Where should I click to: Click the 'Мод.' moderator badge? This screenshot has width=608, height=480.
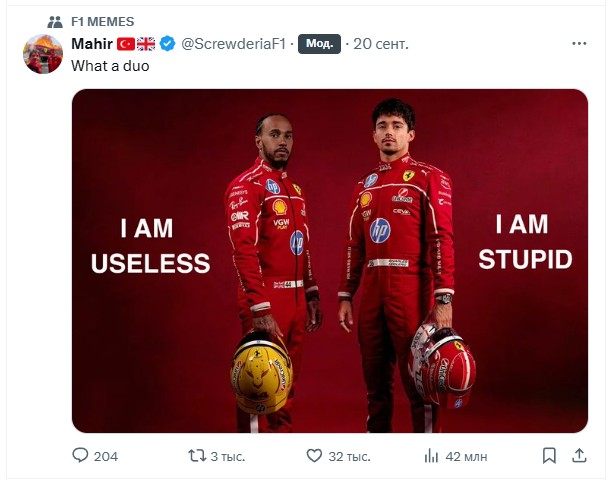[320, 44]
